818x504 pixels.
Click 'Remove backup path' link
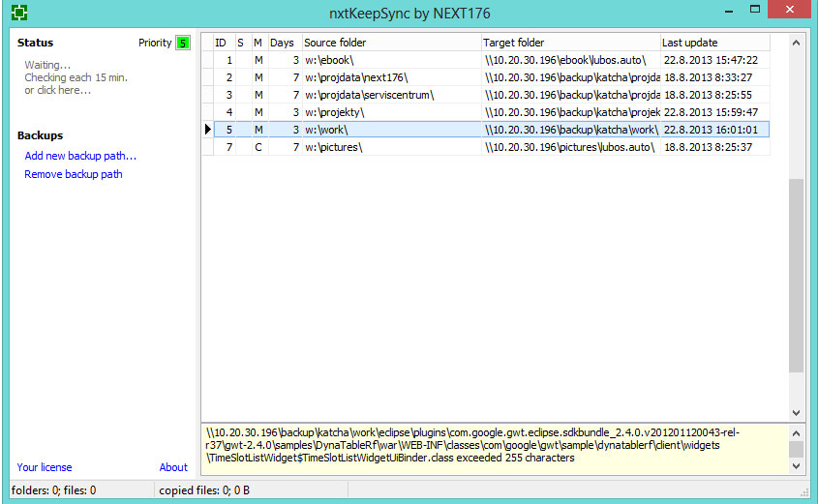74,174
